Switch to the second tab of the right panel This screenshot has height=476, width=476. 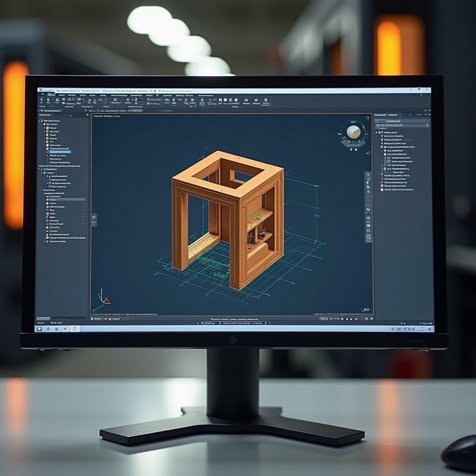click(393, 115)
